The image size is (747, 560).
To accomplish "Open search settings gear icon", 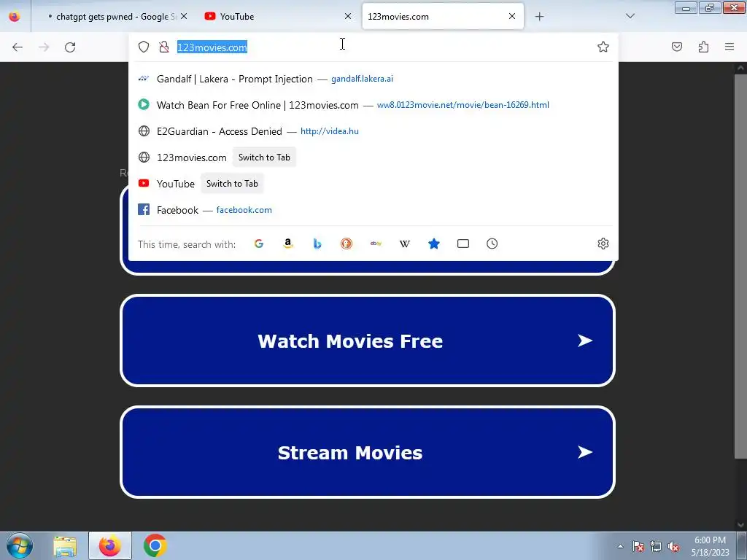I will click(x=603, y=244).
